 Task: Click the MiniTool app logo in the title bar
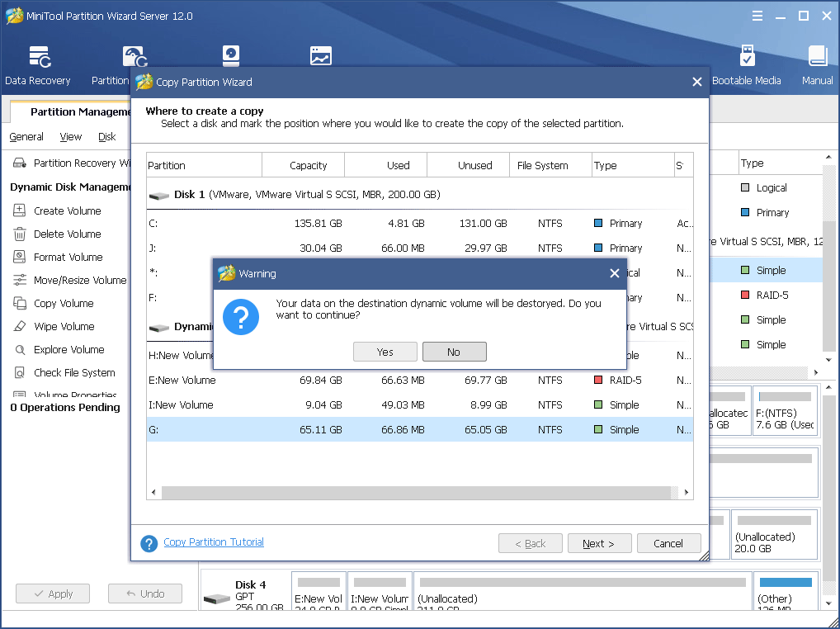click(x=14, y=16)
